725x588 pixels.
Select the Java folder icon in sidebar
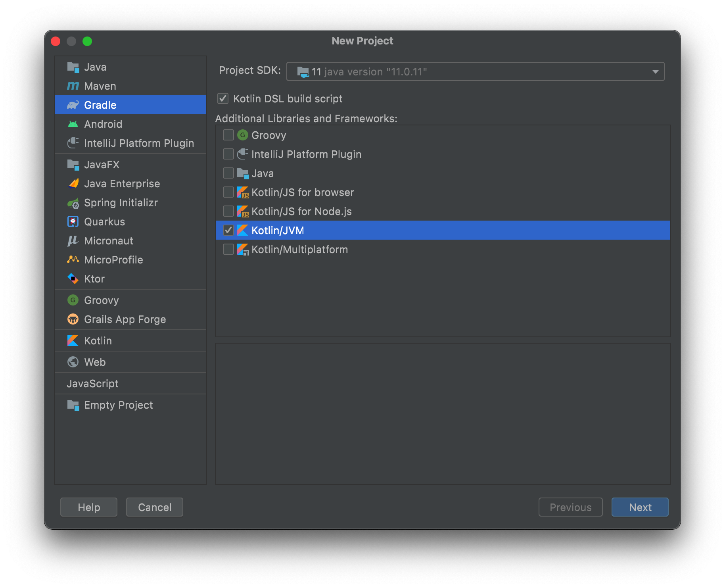[73, 67]
